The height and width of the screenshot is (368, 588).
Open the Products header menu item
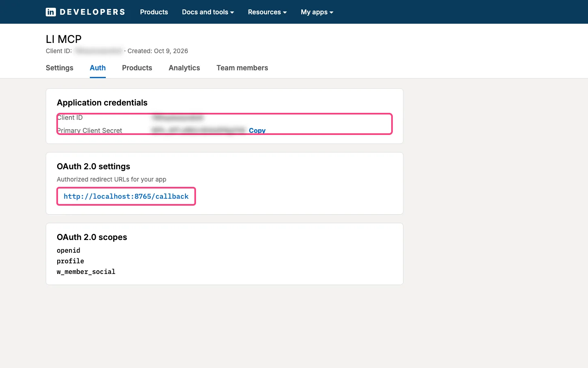point(154,12)
